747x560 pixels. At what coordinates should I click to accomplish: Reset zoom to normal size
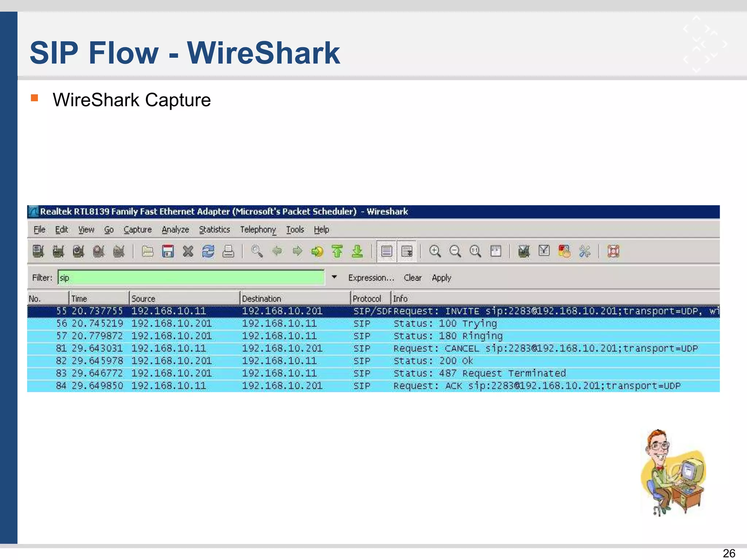click(475, 251)
